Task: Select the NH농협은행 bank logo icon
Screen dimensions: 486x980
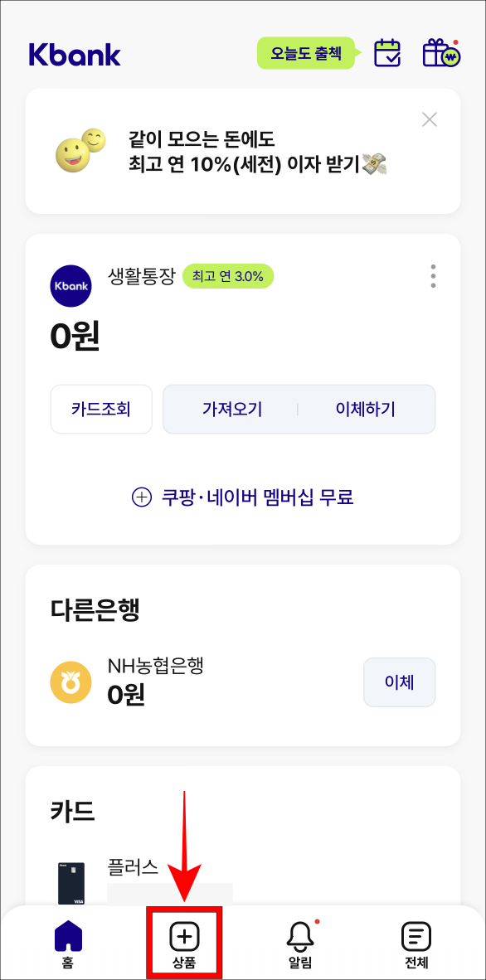Action: tap(71, 682)
